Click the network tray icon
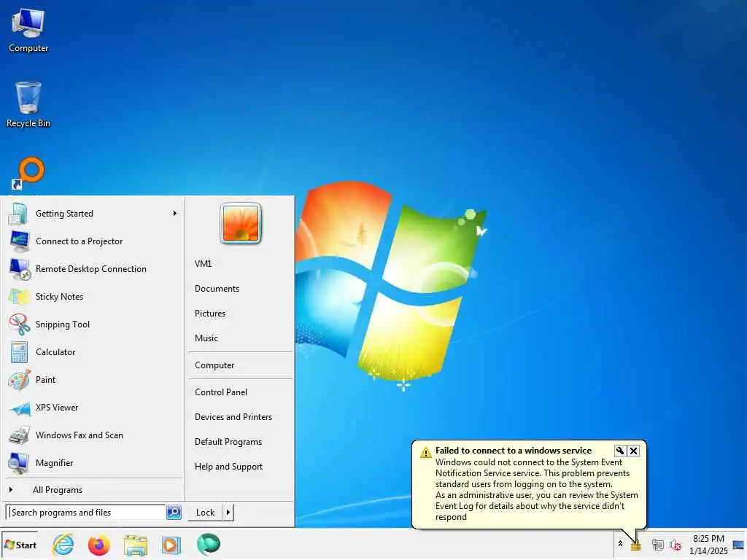747x560 pixels. 657,545
